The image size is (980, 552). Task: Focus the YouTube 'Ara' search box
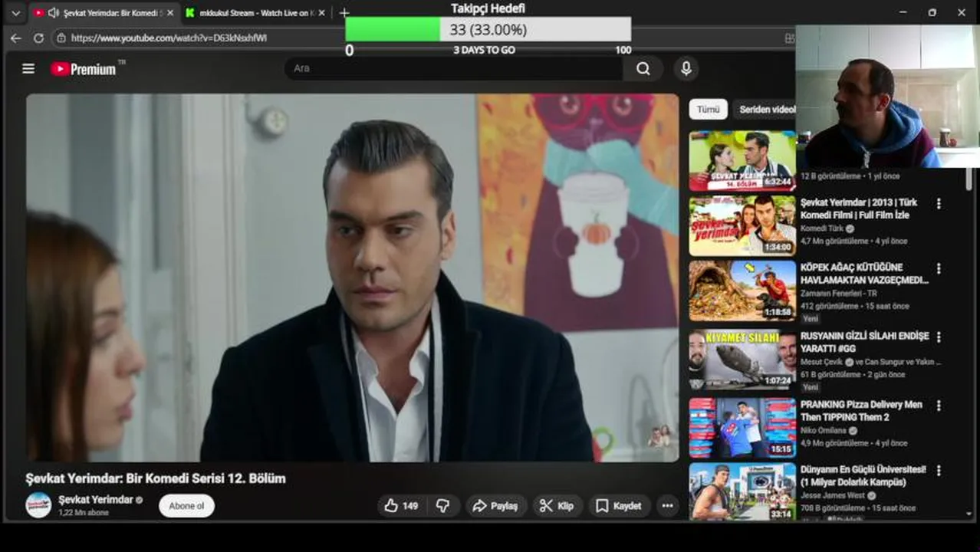point(454,68)
